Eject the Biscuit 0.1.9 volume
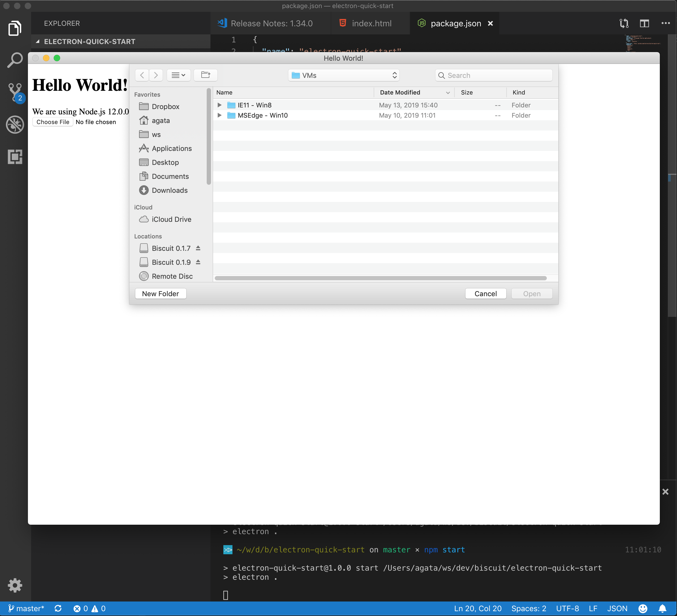This screenshot has height=616, width=677. click(x=198, y=262)
